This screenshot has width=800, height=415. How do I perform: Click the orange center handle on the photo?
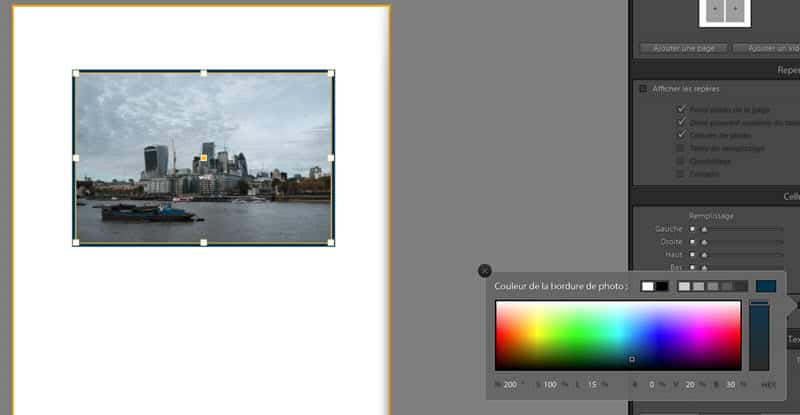pyautogui.click(x=204, y=158)
